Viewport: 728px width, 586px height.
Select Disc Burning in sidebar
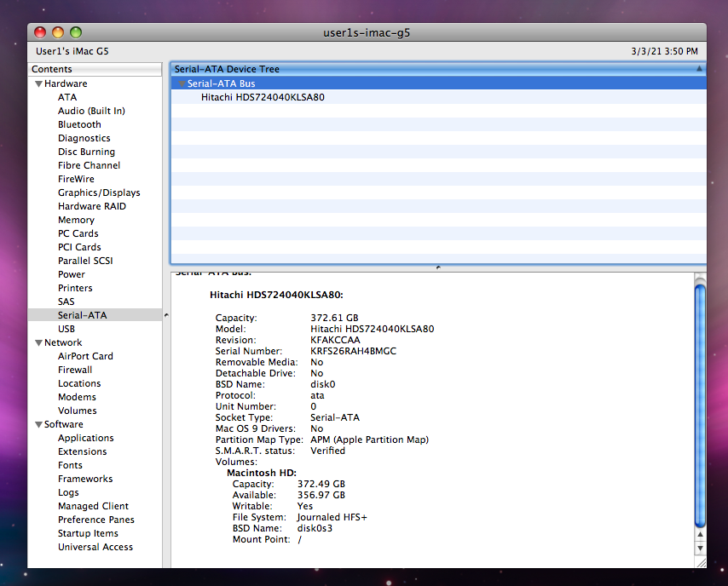point(86,152)
